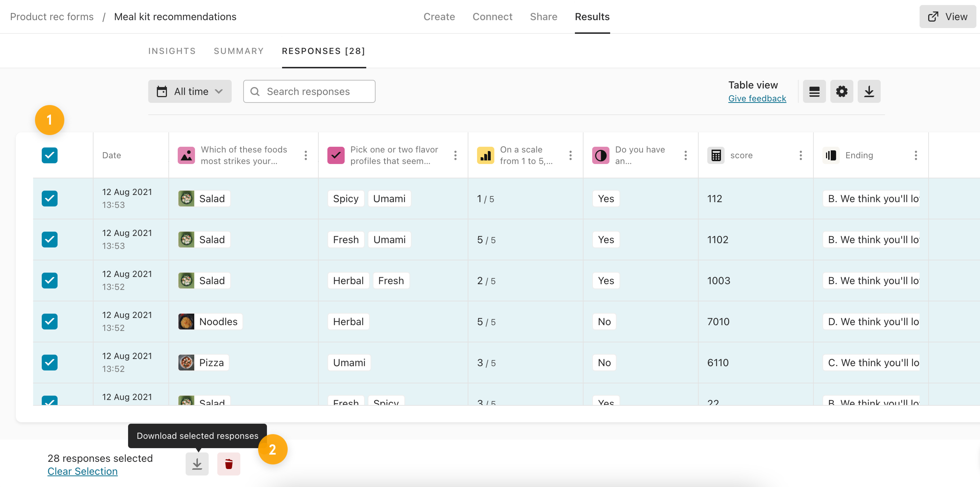Delete selected responses with the red trash icon
This screenshot has height=487, width=980.
pos(229,464)
